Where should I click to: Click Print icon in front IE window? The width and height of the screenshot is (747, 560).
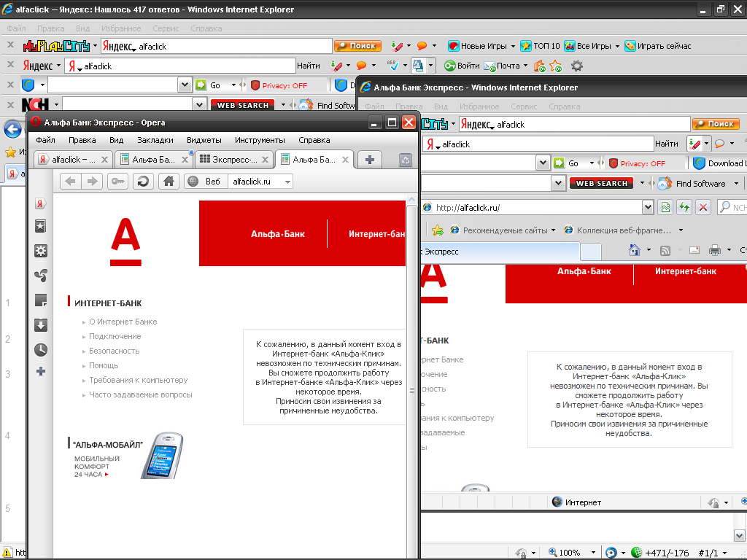(715, 250)
